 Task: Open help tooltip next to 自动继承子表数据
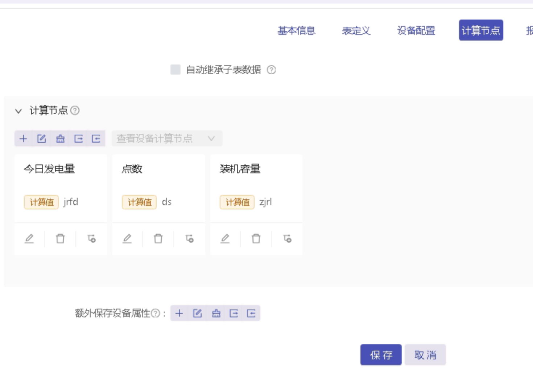click(271, 70)
